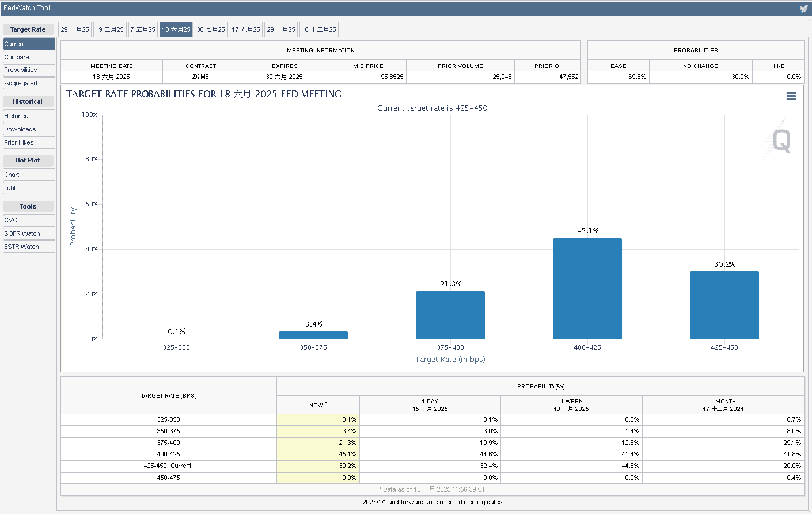Image resolution: width=812 pixels, height=514 pixels.
Task: Select the 30 七月25 meeting tab
Action: (x=211, y=29)
